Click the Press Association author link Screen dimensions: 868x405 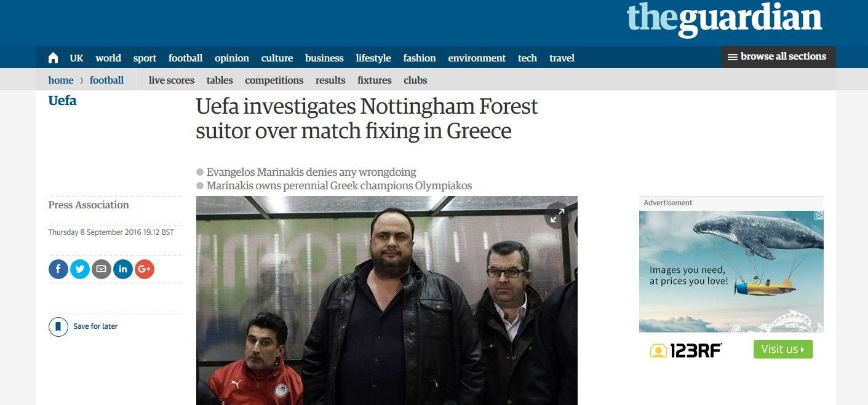pos(89,205)
